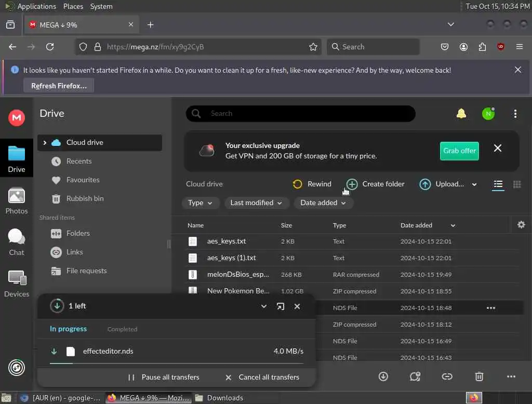Open notifications bell

461,114
